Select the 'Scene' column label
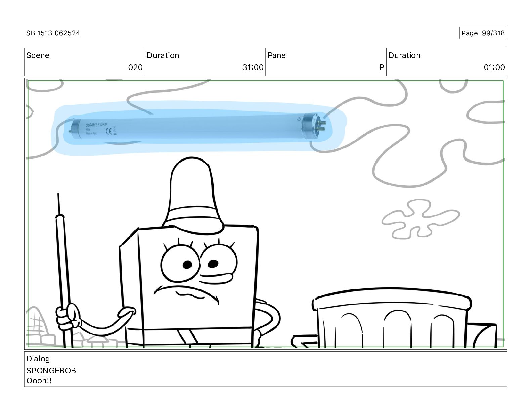 tap(38, 55)
